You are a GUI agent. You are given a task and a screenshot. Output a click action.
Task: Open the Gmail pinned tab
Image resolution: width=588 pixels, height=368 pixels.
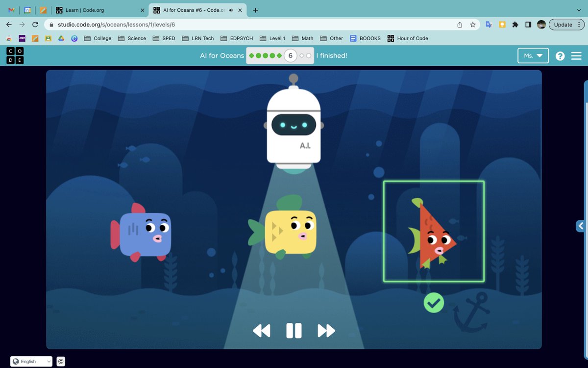[x=12, y=10]
